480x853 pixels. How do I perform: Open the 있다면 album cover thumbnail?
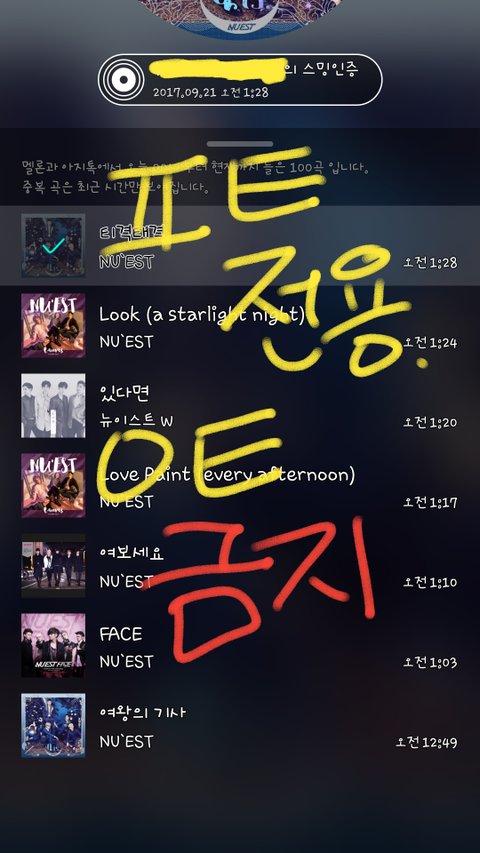[x=53, y=405]
